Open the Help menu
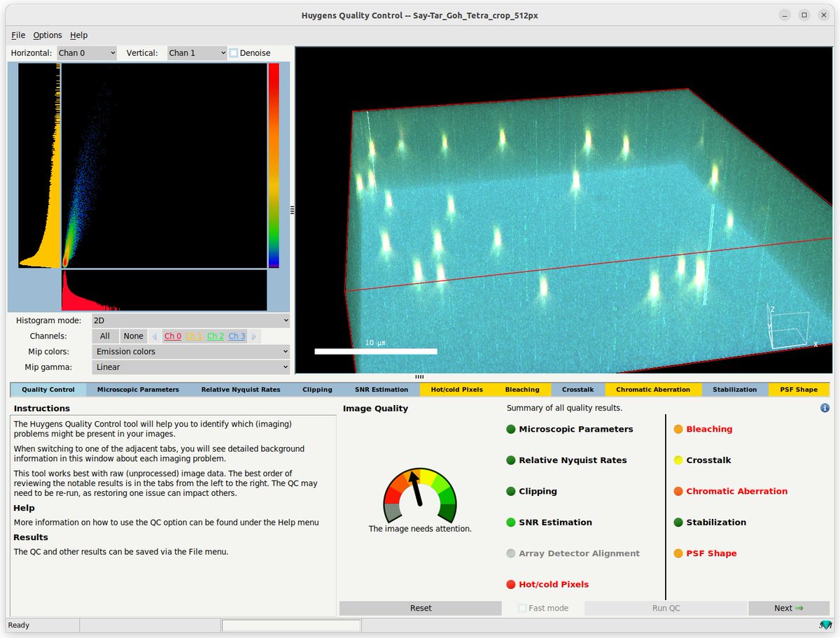The width and height of the screenshot is (840, 638). click(x=79, y=35)
